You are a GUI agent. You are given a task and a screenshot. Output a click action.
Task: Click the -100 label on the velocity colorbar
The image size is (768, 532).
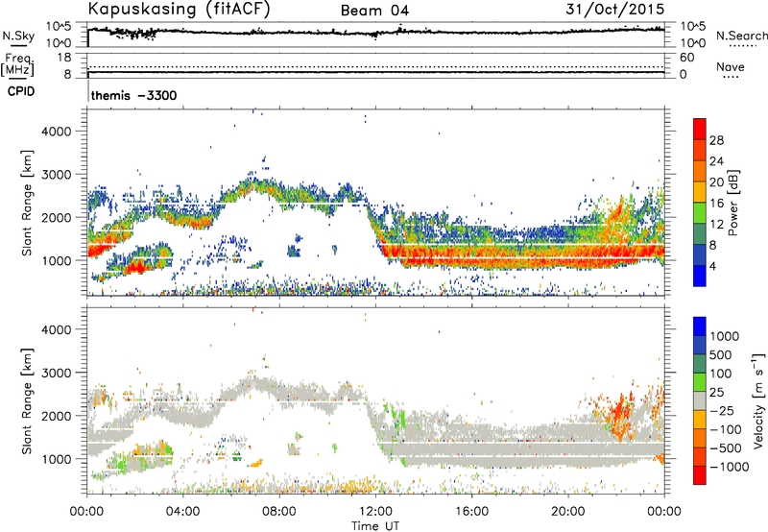click(725, 429)
